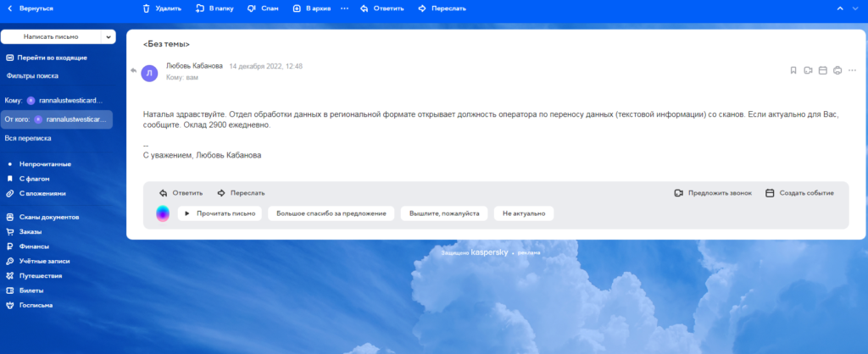The height and width of the screenshot is (354, 868).
Task: Filter messages С вложениями
Action: pyautogui.click(x=36, y=194)
